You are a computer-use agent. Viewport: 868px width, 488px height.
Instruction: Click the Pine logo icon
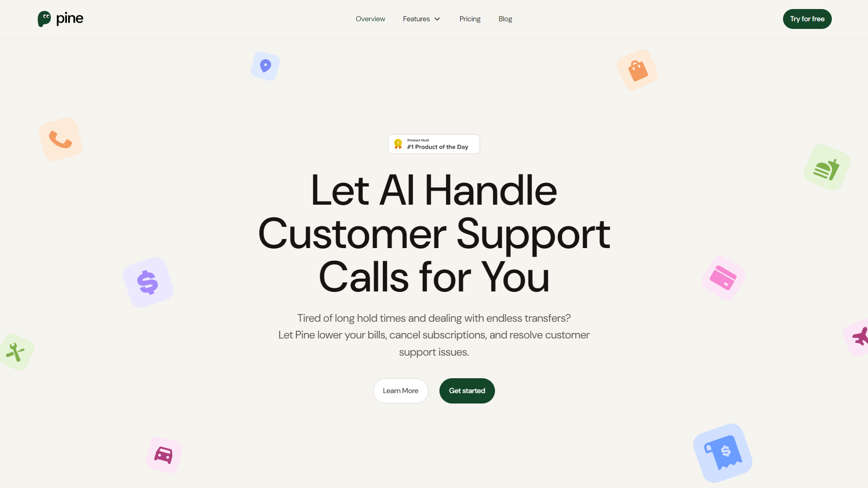(44, 19)
